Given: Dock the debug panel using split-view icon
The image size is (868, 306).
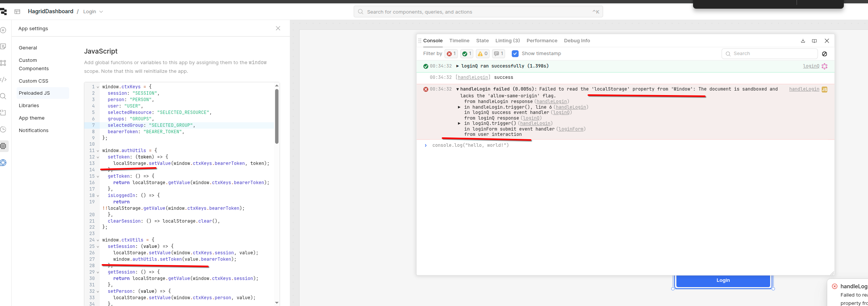Looking at the screenshot, I should click(814, 41).
